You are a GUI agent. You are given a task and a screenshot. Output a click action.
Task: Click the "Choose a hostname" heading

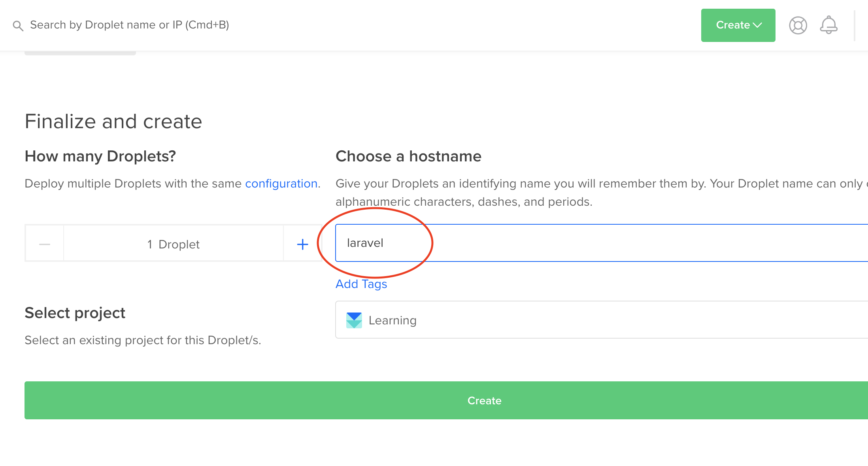tap(408, 156)
